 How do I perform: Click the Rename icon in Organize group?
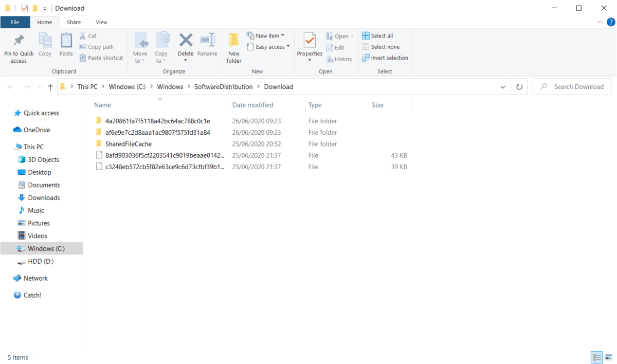click(x=207, y=41)
